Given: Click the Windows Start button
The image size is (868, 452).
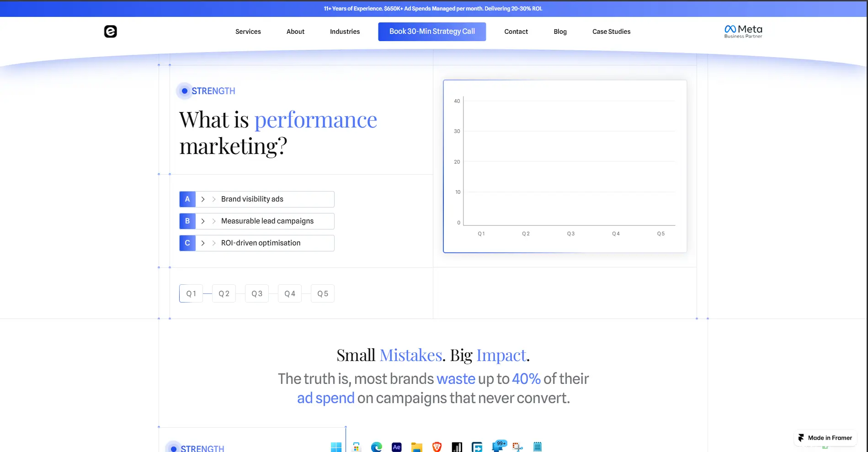Looking at the screenshot, I should click(x=336, y=447).
